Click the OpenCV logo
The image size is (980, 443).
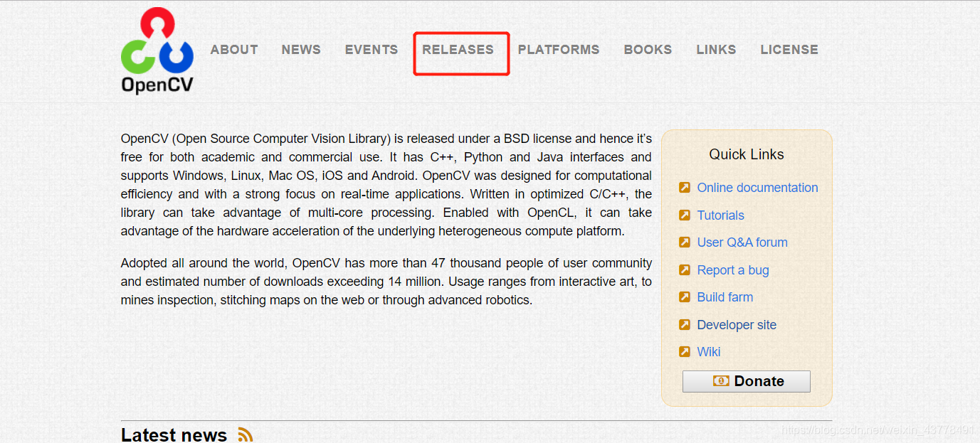[x=157, y=50]
